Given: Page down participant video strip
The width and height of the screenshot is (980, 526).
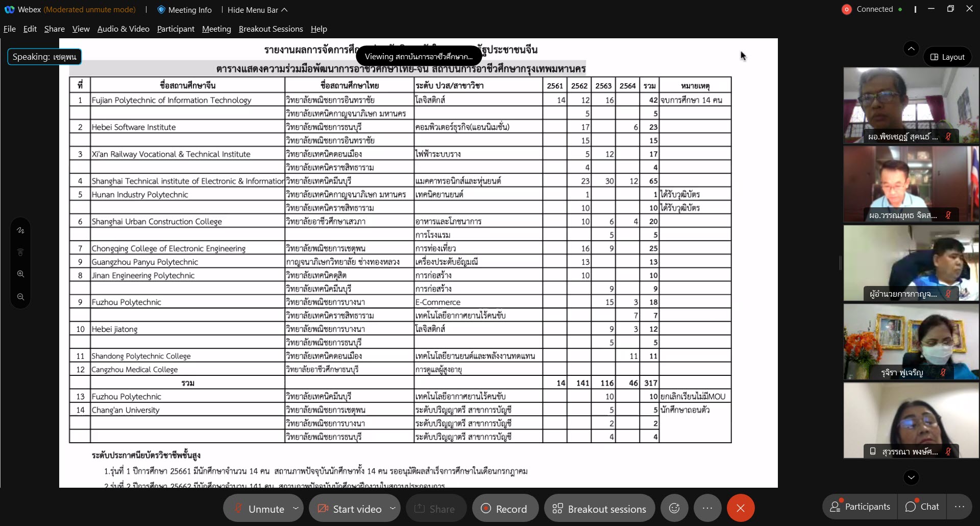Looking at the screenshot, I should click(911, 477).
